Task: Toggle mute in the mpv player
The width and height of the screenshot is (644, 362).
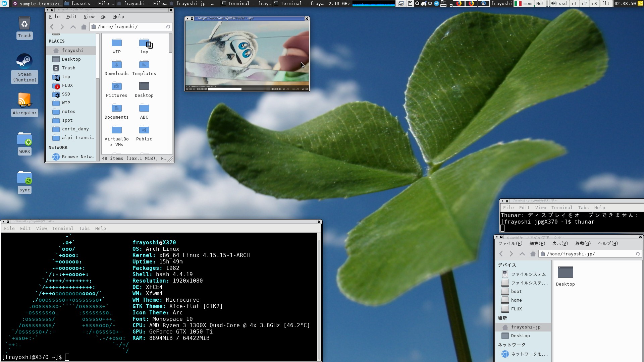Action: click(x=303, y=89)
